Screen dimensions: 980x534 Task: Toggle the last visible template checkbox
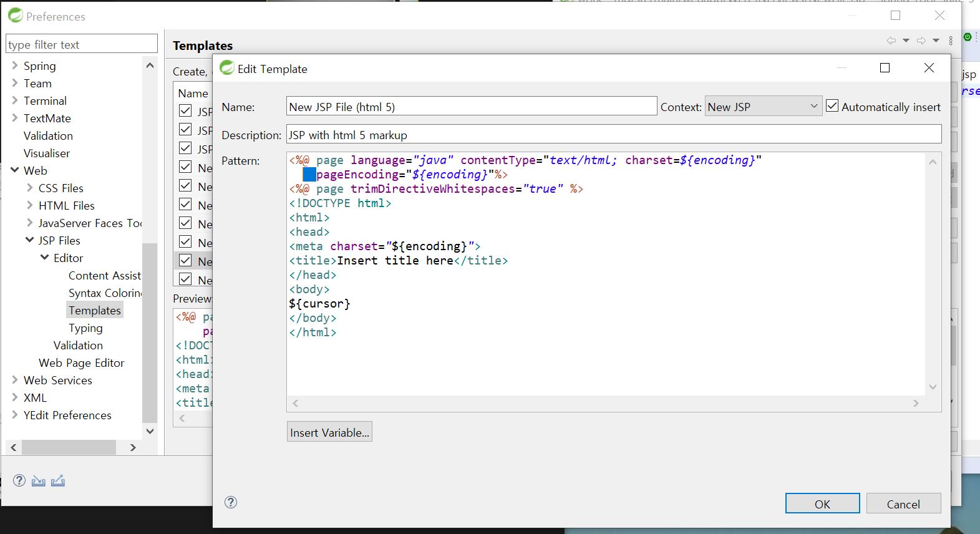[185, 279]
